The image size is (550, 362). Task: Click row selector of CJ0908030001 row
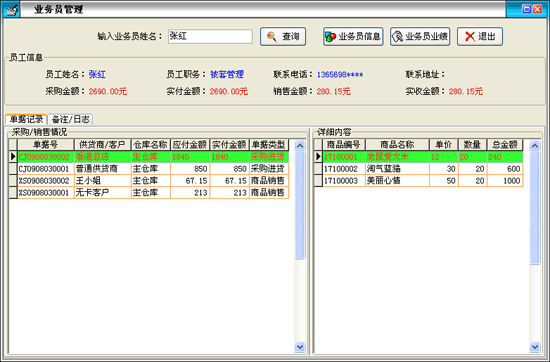click(13, 169)
